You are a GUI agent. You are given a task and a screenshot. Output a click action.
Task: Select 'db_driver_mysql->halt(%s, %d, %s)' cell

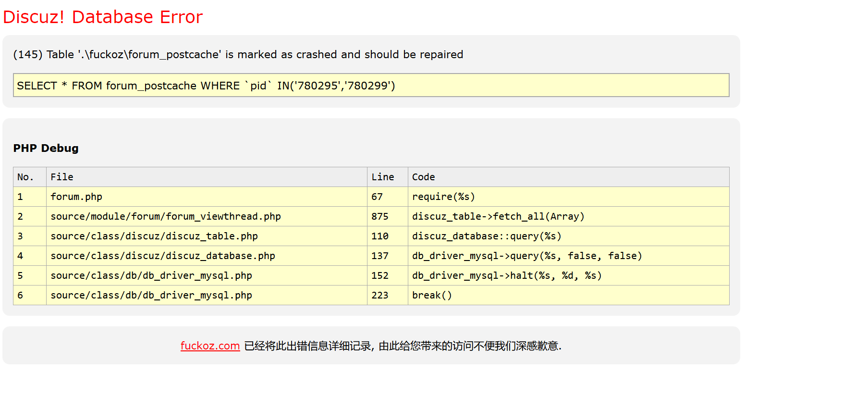569,275
